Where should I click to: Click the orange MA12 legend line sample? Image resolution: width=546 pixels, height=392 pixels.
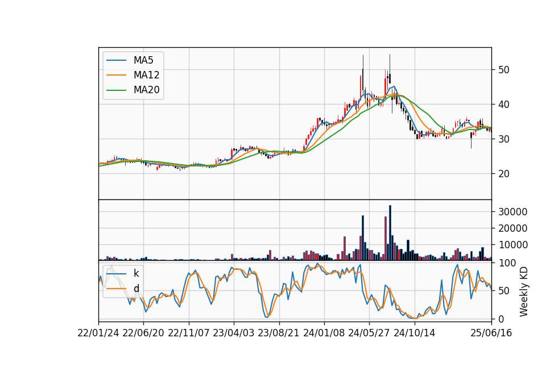pyautogui.click(x=116, y=75)
